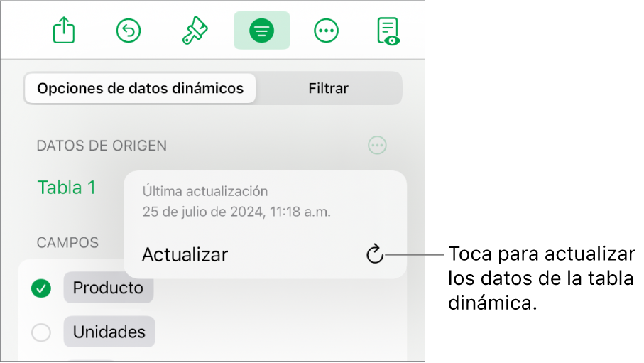644x363 pixels.
Task: Switch to the Filtrar tab
Action: [x=328, y=88]
